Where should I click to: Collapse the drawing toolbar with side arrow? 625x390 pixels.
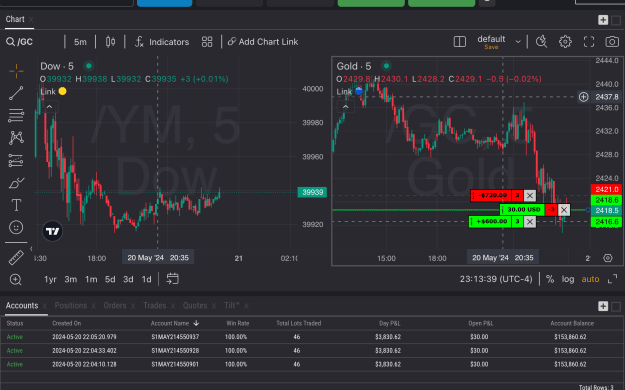point(31,249)
